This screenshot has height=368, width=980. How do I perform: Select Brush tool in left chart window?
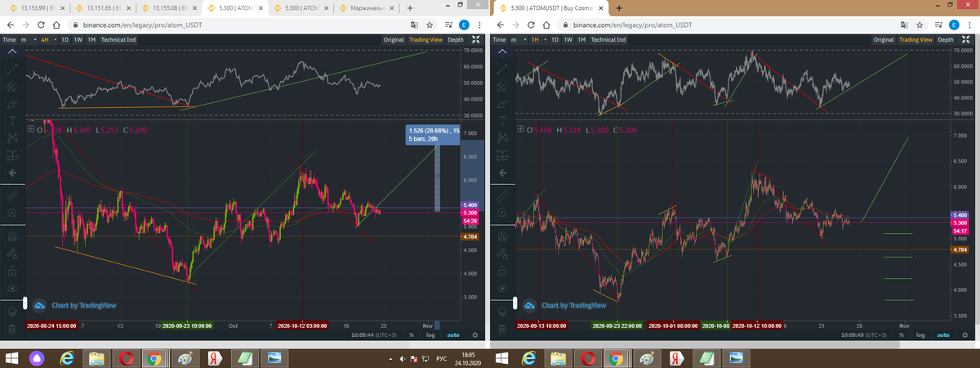tap(11, 104)
